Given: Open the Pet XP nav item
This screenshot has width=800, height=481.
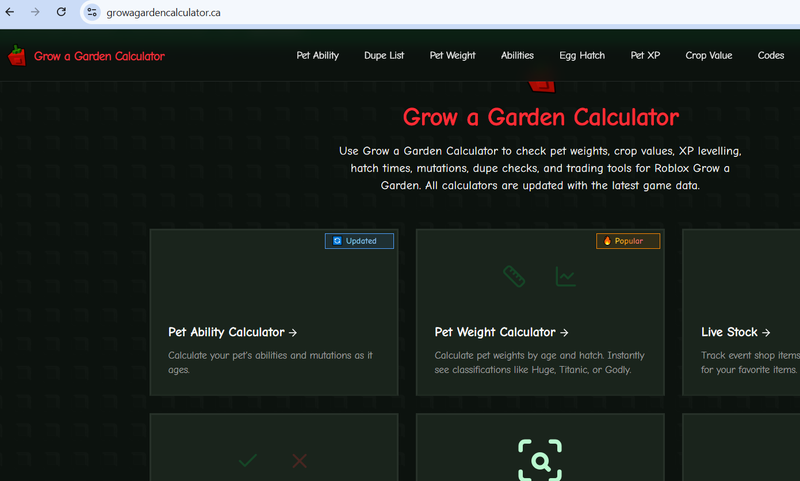Looking at the screenshot, I should 645,56.
